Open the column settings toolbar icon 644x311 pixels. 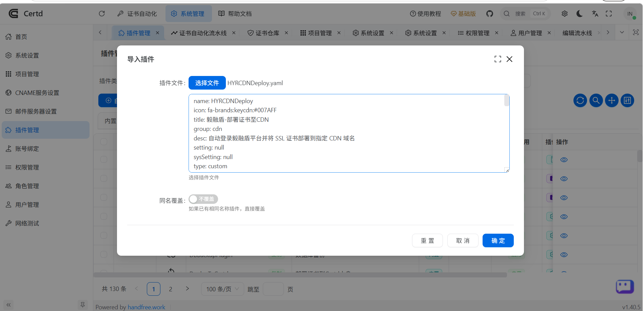(x=627, y=100)
